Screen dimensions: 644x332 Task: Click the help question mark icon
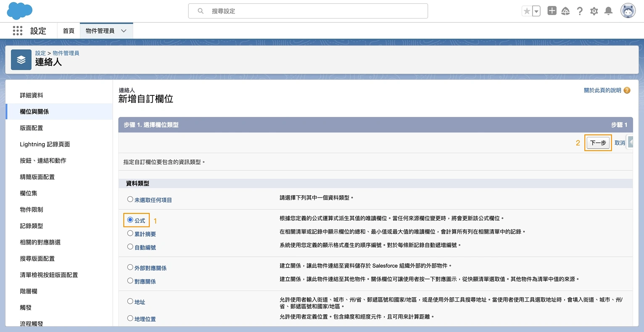(580, 11)
